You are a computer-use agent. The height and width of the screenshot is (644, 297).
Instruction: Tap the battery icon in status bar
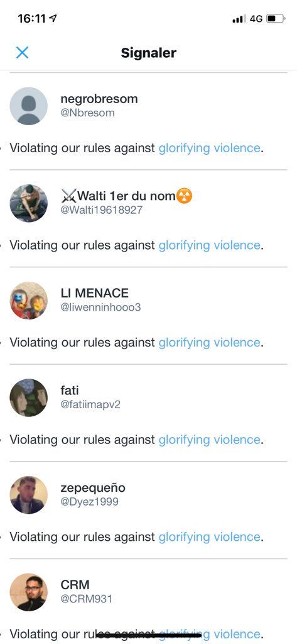tap(275, 18)
